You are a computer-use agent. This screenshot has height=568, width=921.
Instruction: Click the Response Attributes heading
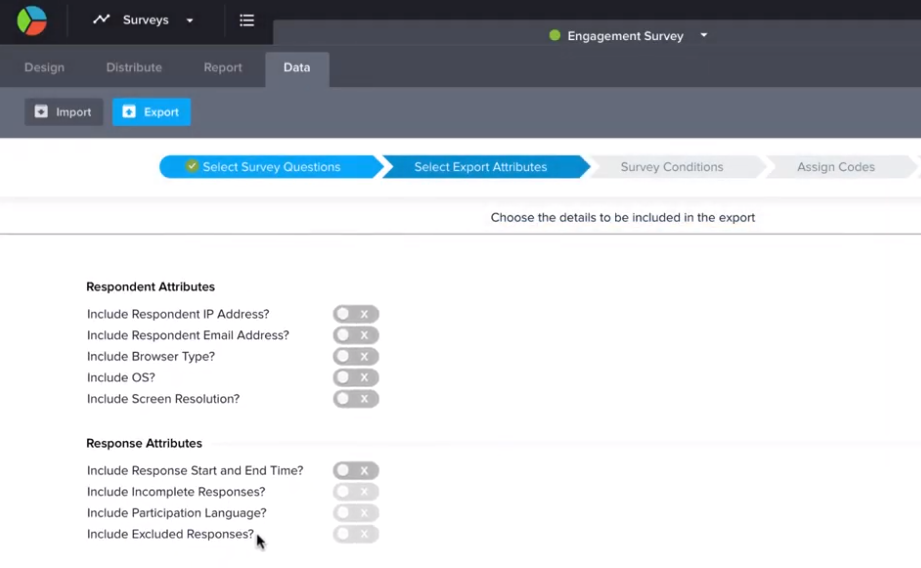tap(144, 443)
